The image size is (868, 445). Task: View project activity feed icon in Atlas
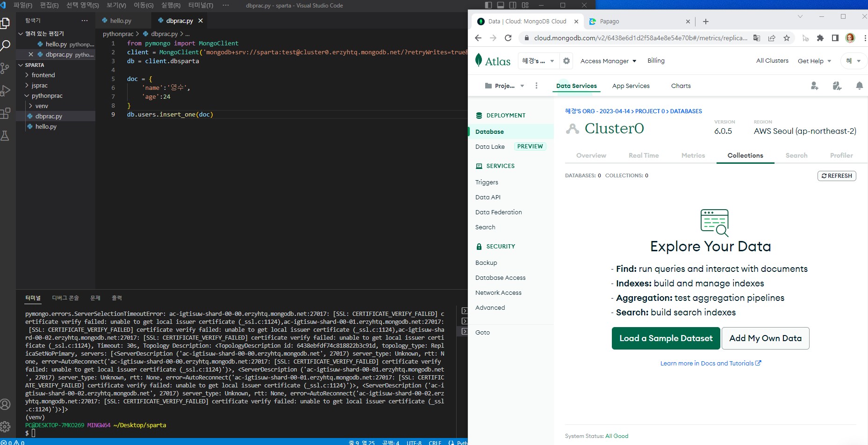837,86
